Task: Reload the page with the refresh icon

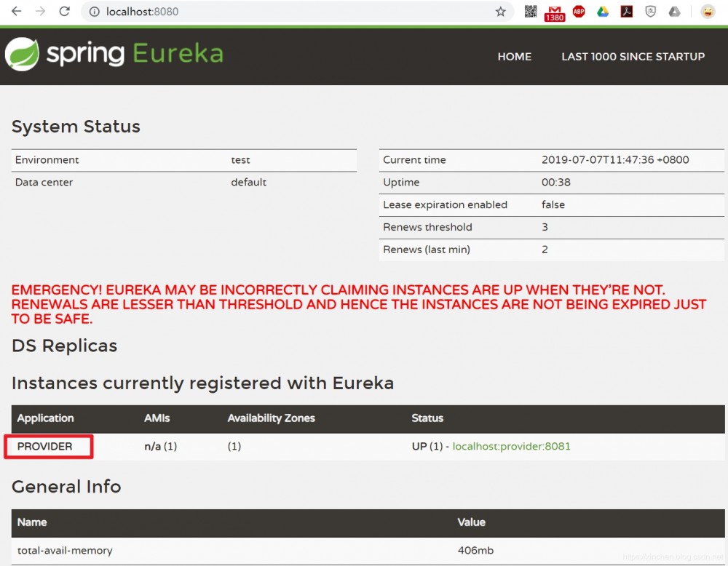Action: pos(65,11)
